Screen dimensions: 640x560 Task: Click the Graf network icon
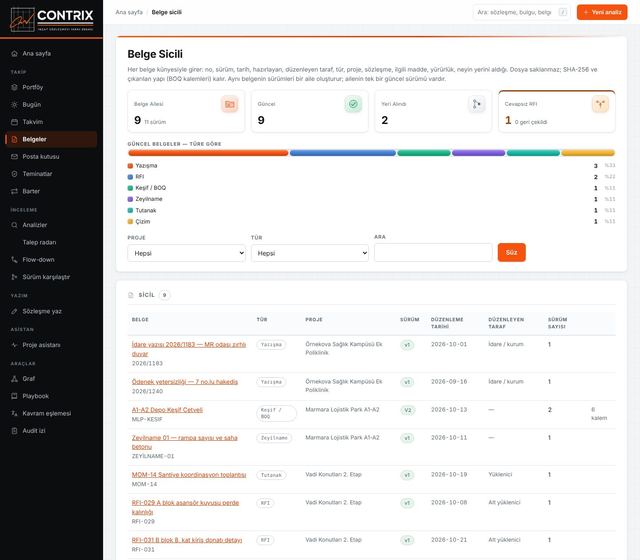tap(14, 379)
